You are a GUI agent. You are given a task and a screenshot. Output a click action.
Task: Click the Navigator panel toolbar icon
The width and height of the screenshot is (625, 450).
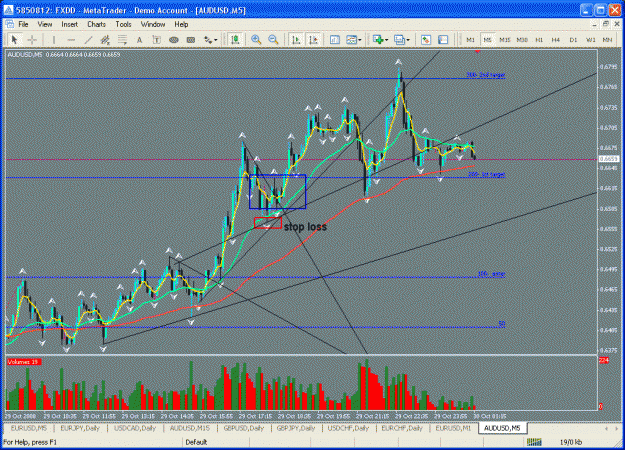click(443, 39)
